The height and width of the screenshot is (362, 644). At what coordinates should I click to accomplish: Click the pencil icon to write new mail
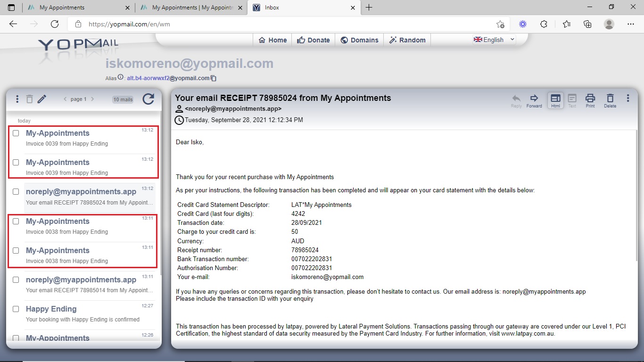pos(42,99)
